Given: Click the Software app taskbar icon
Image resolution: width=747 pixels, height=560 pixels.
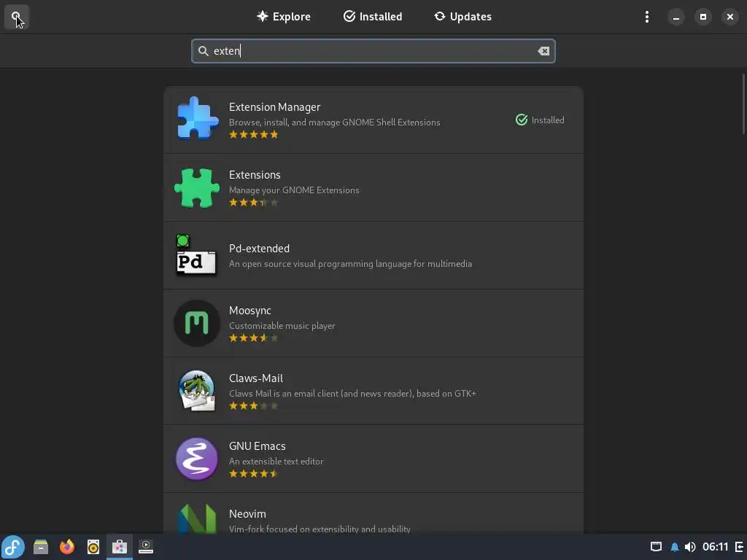Looking at the screenshot, I should click(119, 547).
